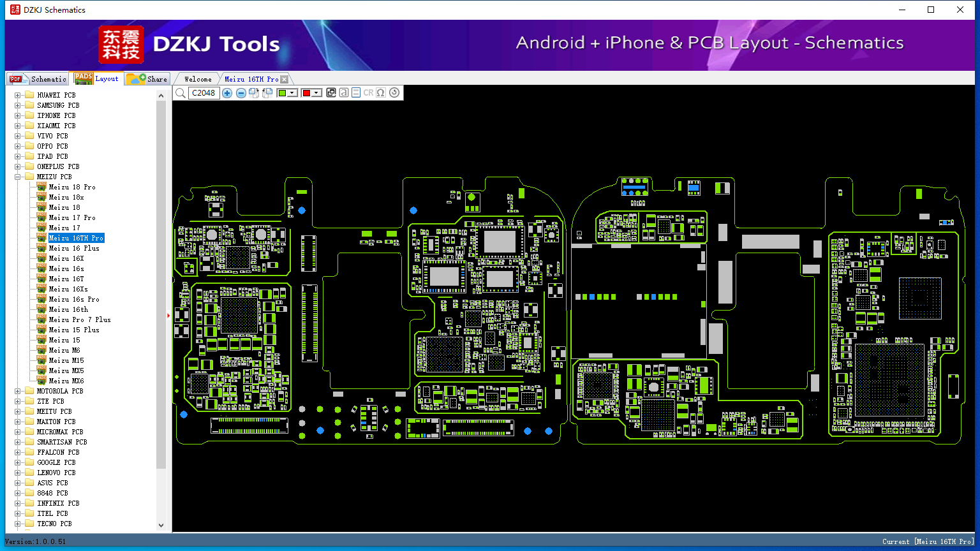Click the red panel-collapse arrow on the splitter
Image resolution: width=980 pixels, height=551 pixels.
pyautogui.click(x=169, y=315)
